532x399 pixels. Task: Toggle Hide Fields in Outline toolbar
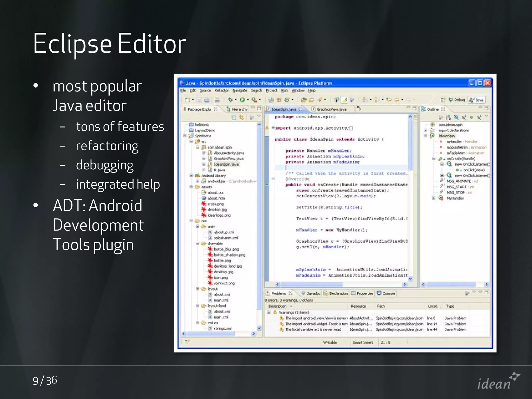456,117
